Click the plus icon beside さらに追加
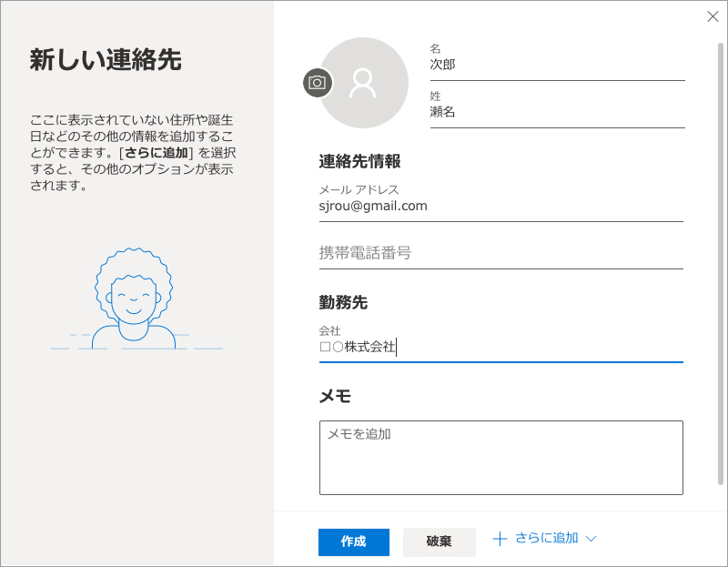The height and width of the screenshot is (567, 728). point(500,539)
